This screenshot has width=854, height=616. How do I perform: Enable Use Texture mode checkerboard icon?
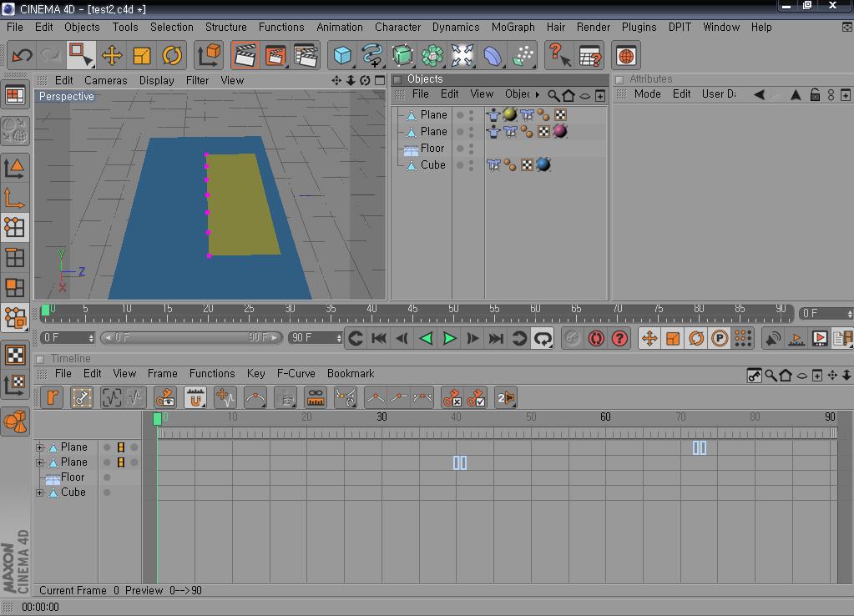coord(15,355)
